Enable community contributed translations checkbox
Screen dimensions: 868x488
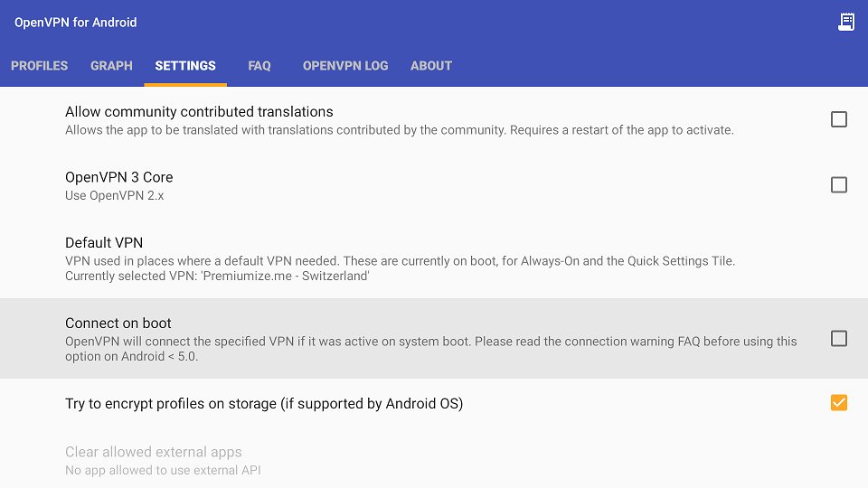tap(839, 119)
